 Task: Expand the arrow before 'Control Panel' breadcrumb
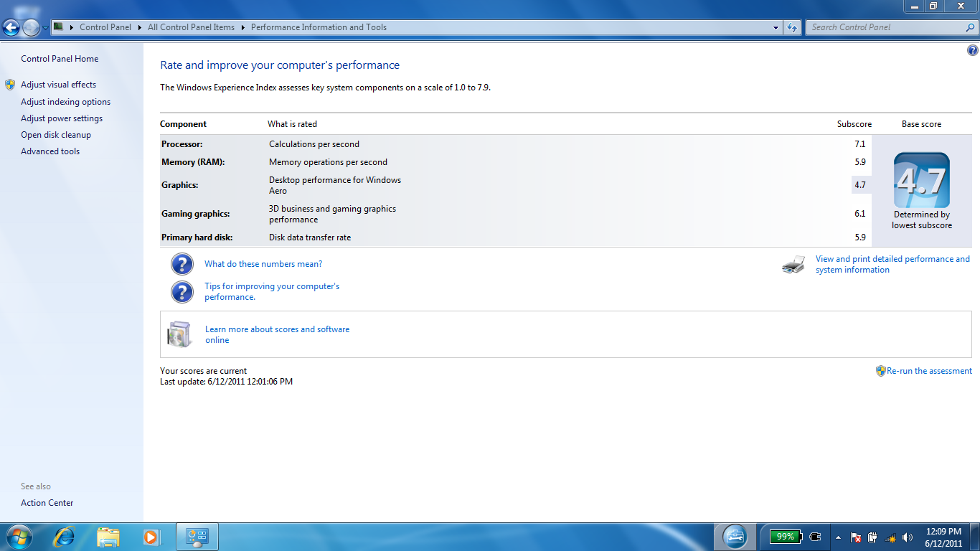72,27
